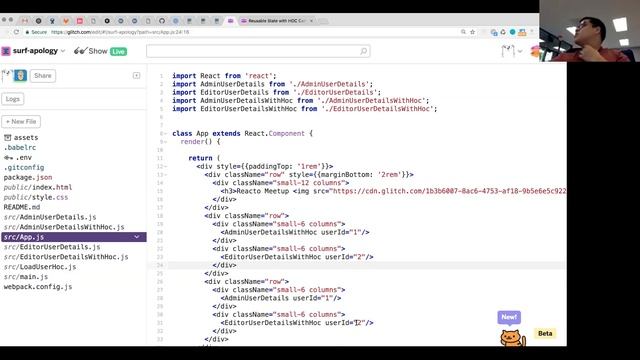Click the blue-framed collaborator avatar
640x360 pixels.
tap(20, 76)
